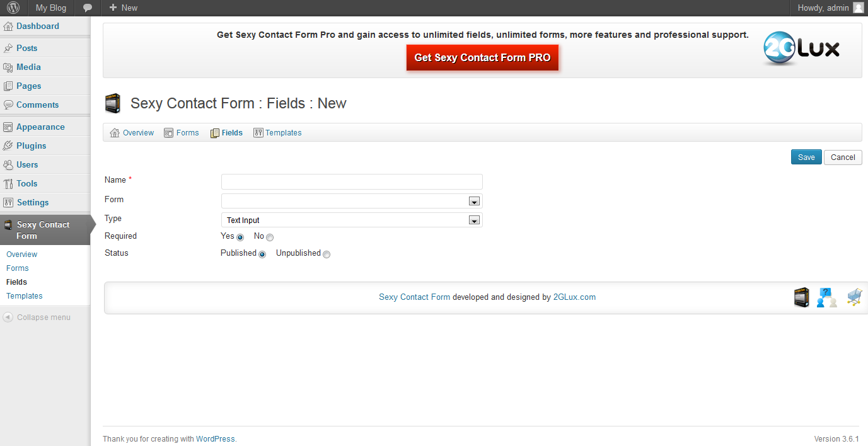Click the Collapse menu arrow icon
Image resolution: width=868 pixels, height=446 pixels.
(8, 317)
